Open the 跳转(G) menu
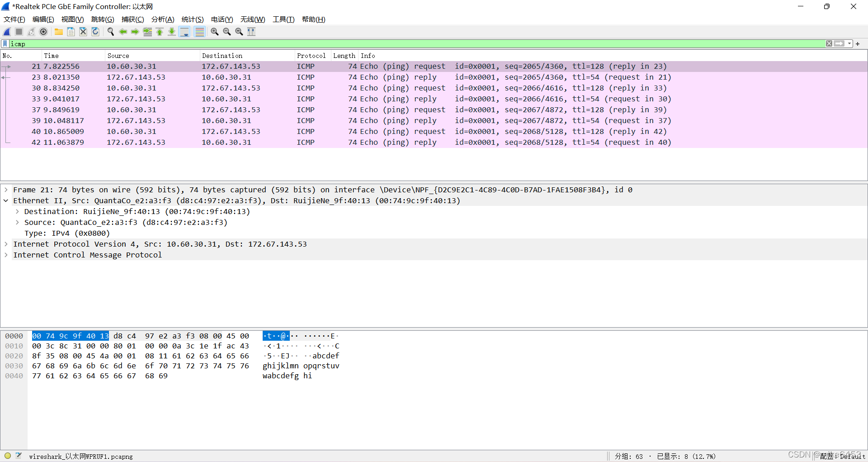The height and width of the screenshot is (462, 868). pos(103,19)
